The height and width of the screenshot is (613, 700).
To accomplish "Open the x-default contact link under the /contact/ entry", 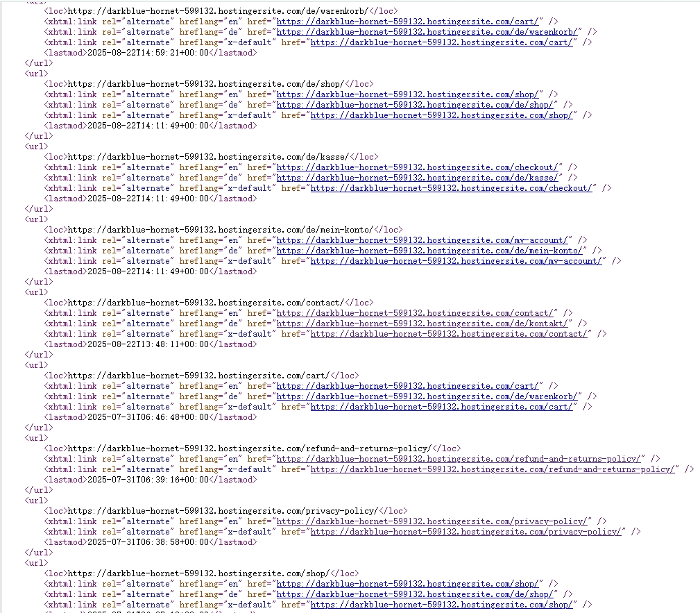I will [449, 334].
